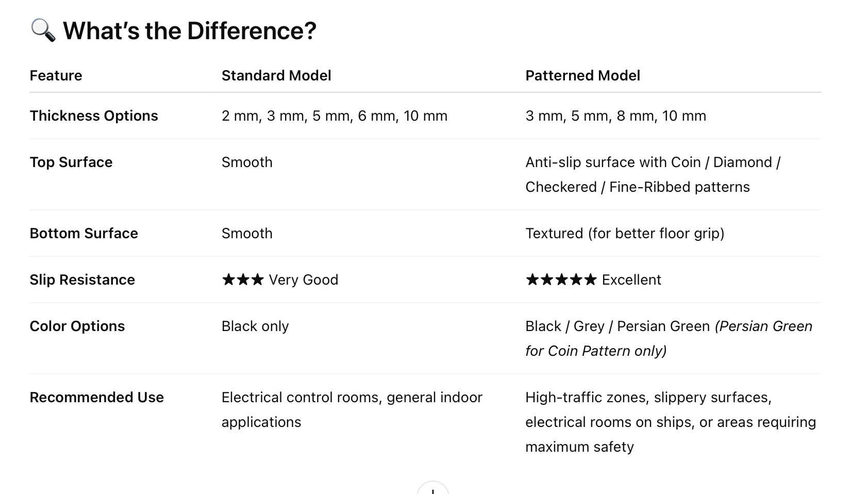Click the italic Persian Green note

669,338
